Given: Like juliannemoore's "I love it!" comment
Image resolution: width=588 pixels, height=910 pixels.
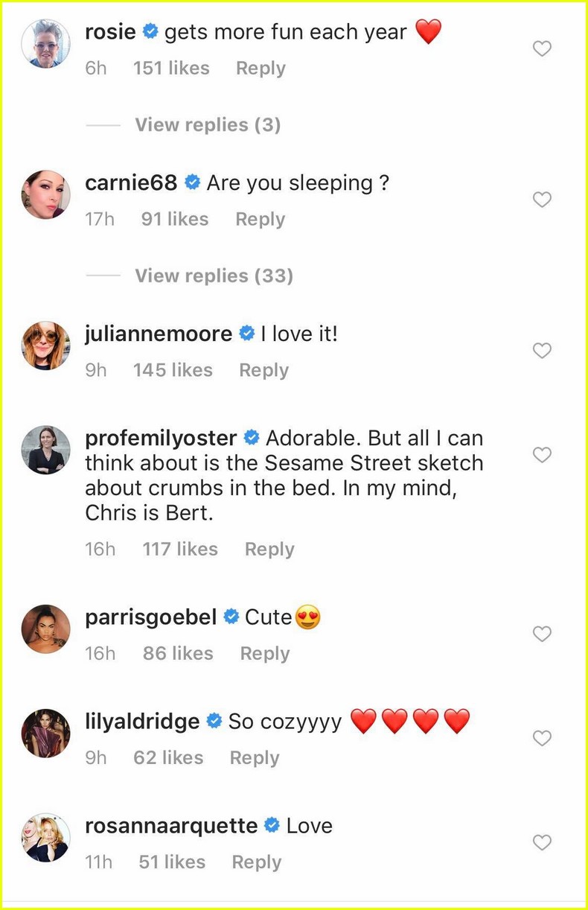Looking at the screenshot, I should click(x=543, y=351).
